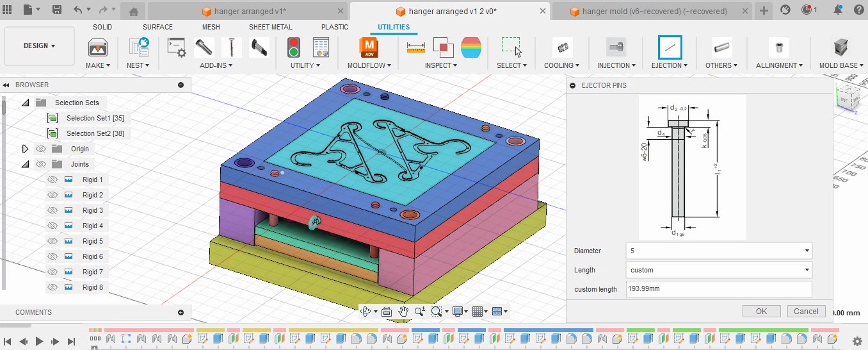This screenshot has width=868, height=350.
Task: Select the wood screw add-in icon
Action: point(231,47)
